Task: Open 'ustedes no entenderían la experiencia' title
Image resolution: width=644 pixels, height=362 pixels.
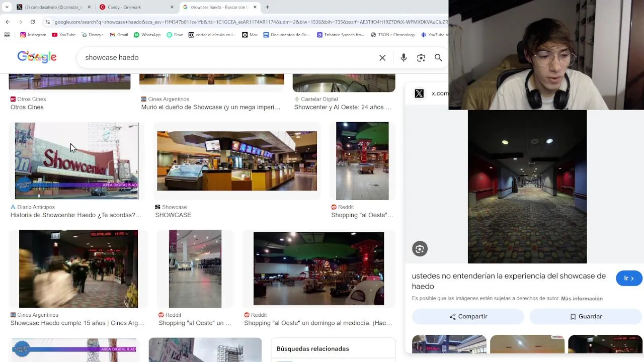Action: (x=509, y=281)
